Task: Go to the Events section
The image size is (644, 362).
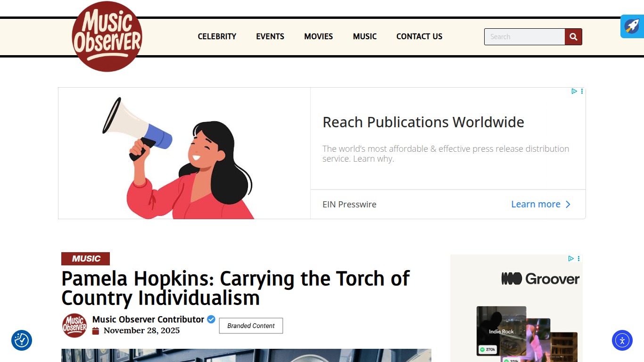Action: coord(270,36)
